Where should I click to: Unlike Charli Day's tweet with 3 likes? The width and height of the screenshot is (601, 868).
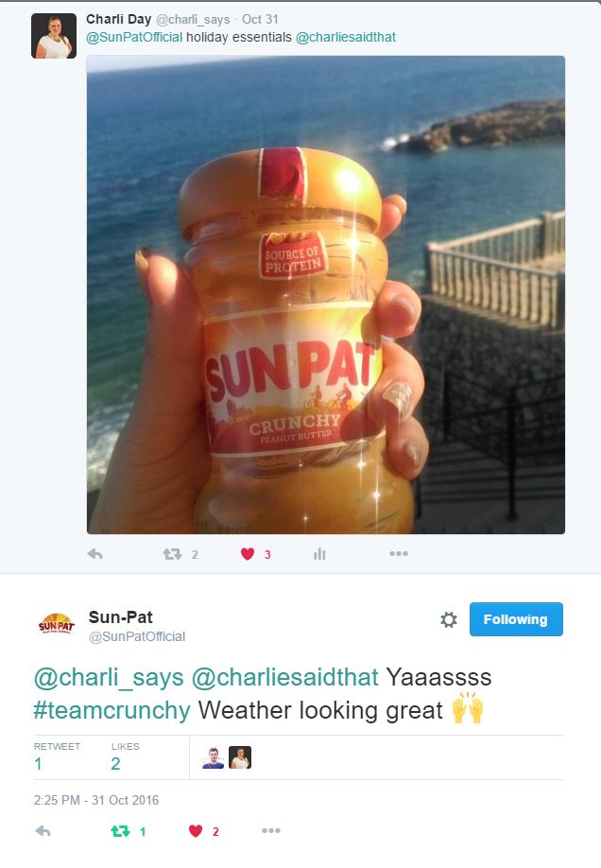pos(248,553)
